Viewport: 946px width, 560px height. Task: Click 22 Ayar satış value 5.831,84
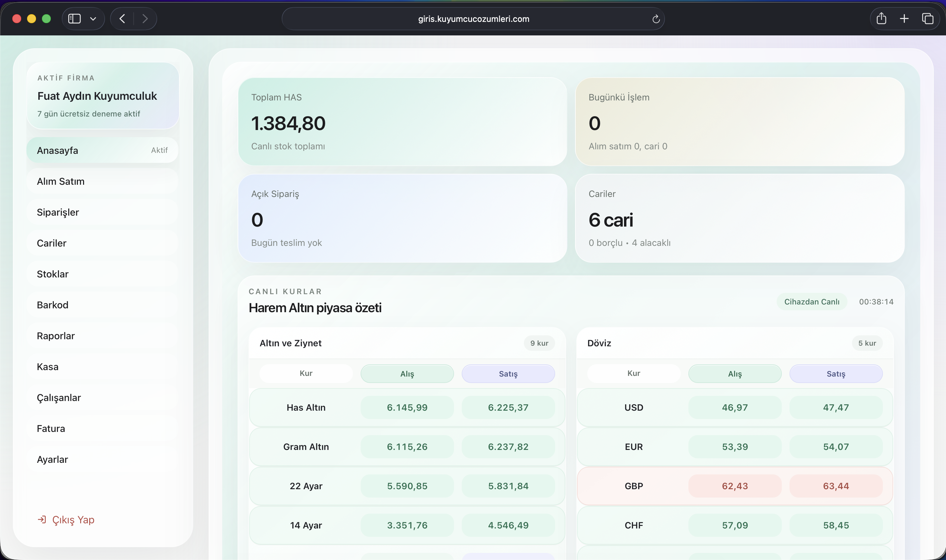click(x=508, y=486)
